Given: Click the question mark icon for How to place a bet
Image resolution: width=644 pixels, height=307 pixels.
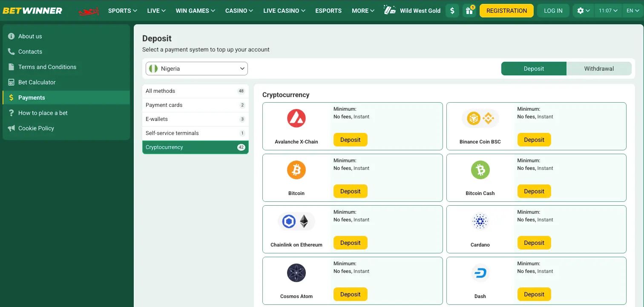Looking at the screenshot, I should pyautogui.click(x=11, y=113).
